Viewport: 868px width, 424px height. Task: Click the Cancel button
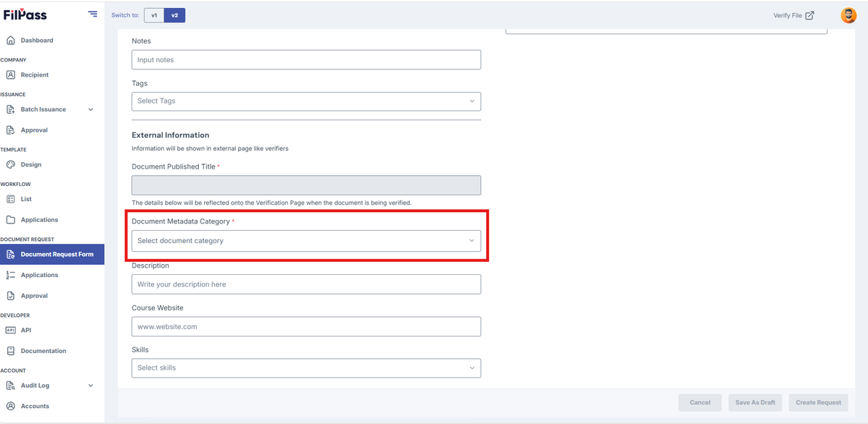[700, 402]
